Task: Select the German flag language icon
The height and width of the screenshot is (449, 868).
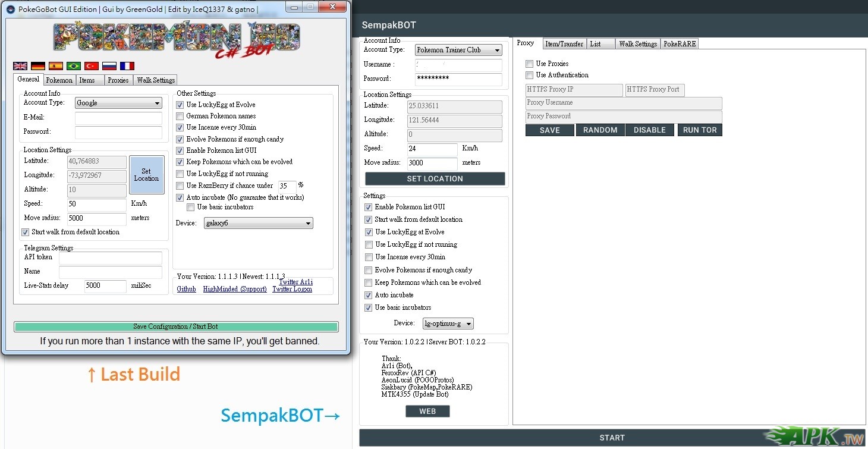Action: coord(38,66)
